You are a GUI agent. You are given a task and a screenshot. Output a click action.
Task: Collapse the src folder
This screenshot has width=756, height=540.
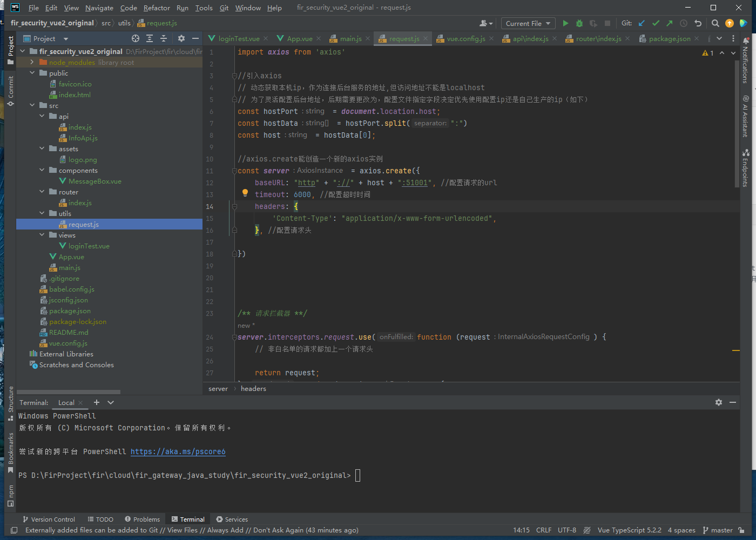point(32,105)
